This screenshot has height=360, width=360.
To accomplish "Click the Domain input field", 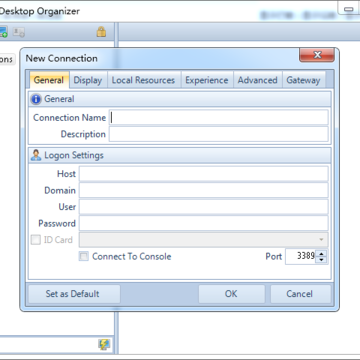I will click(204, 190).
